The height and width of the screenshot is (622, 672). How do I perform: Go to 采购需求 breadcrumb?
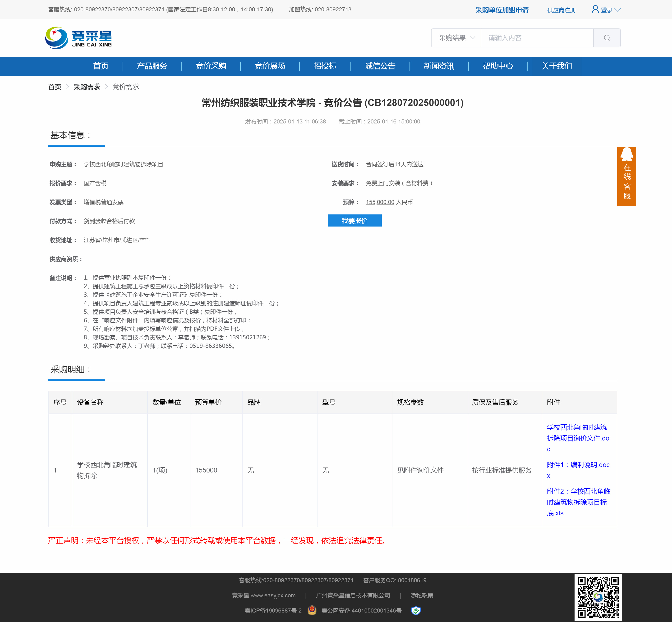pos(87,87)
